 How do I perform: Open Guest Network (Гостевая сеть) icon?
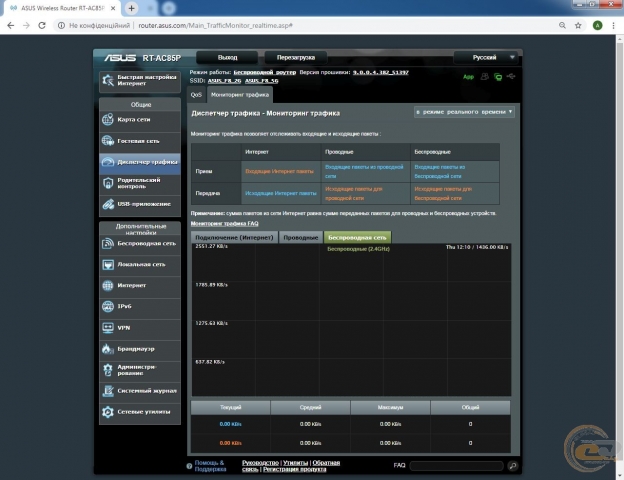[108, 140]
